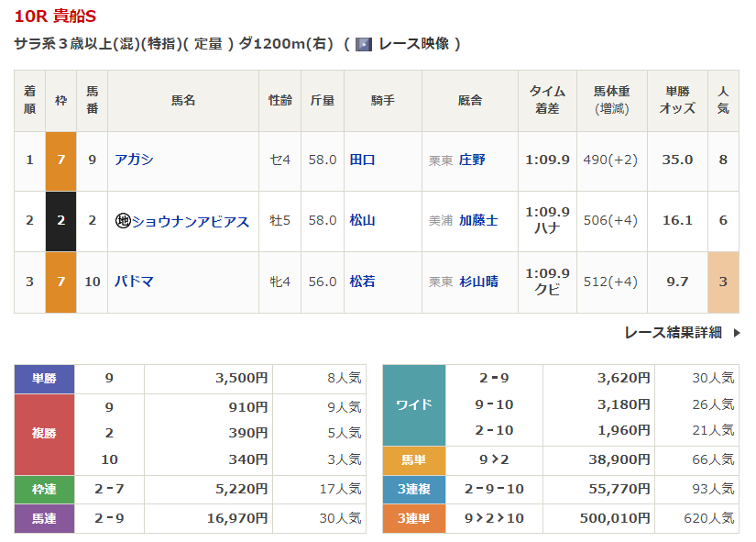Image resolution: width=756 pixels, height=542 pixels.
Task: Click orange frame 7 cell in アガシ row
Action: (x=60, y=160)
